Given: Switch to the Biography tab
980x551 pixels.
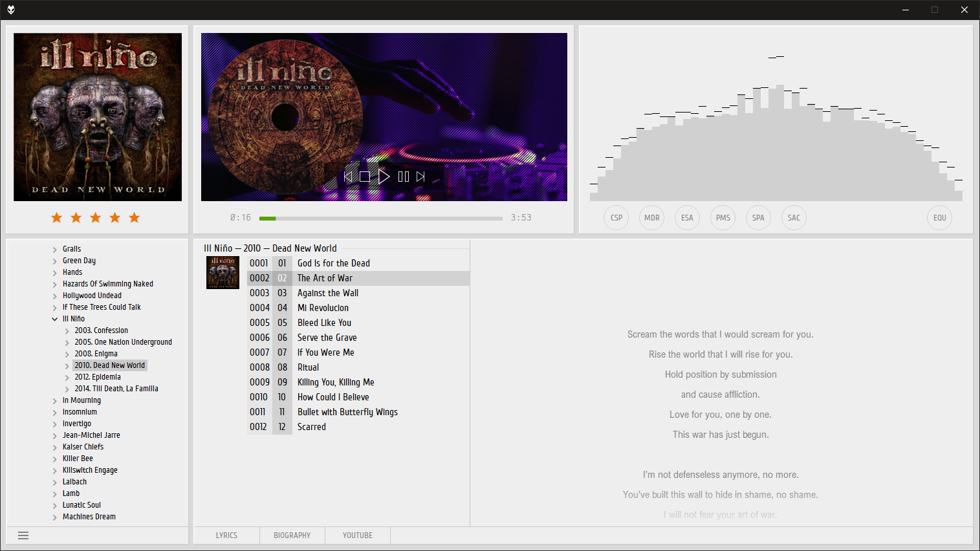Looking at the screenshot, I should (x=292, y=535).
